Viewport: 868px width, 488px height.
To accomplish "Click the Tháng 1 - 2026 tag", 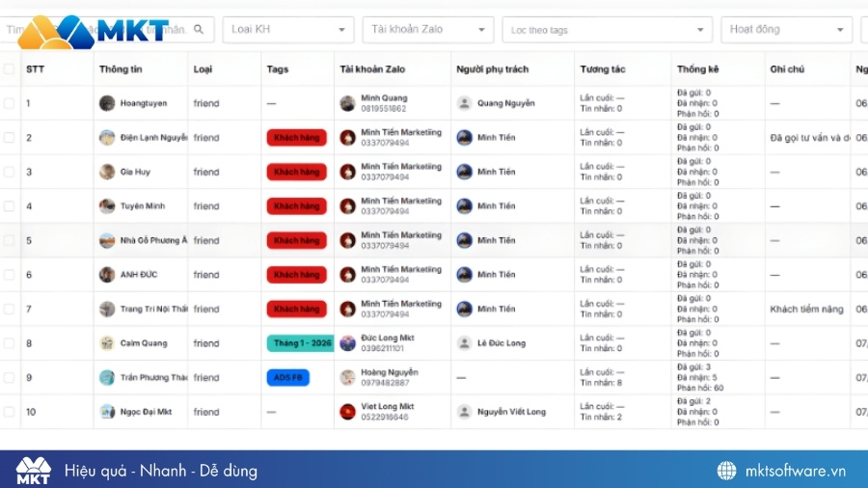I will click(x=301, y=343).
